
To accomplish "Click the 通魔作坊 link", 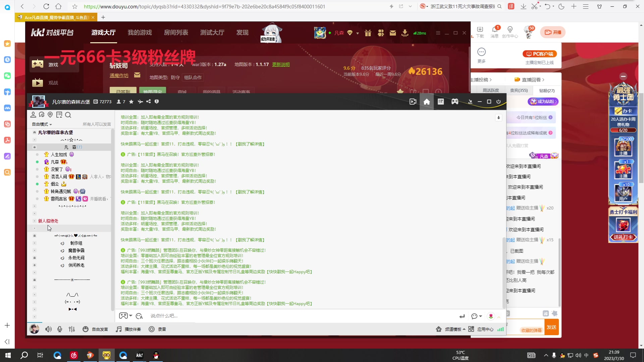I will [119, 75].
